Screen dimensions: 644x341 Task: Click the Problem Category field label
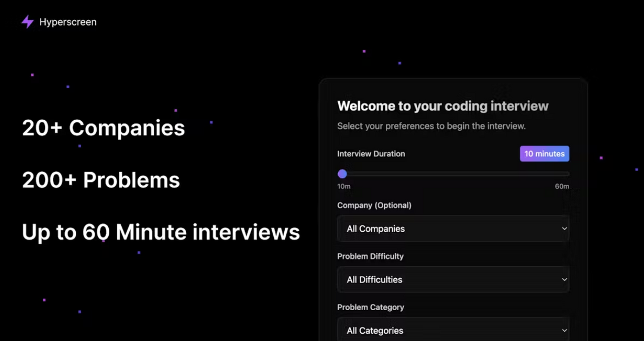[x=371, y=307]
